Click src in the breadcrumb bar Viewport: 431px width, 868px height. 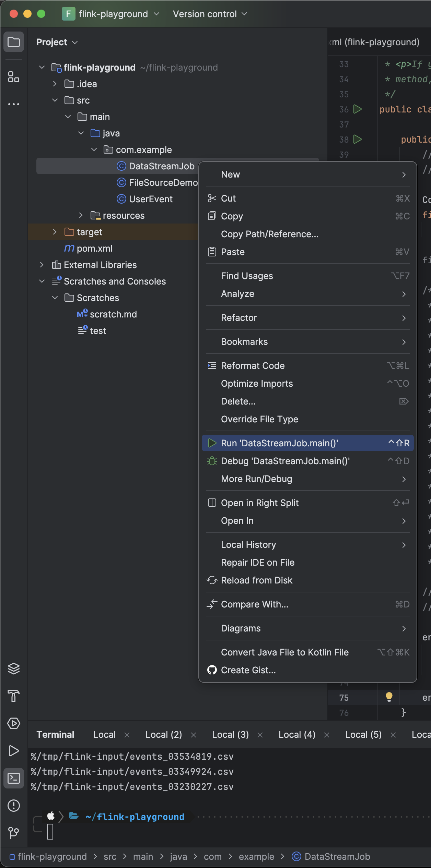[x=110, y=857]
